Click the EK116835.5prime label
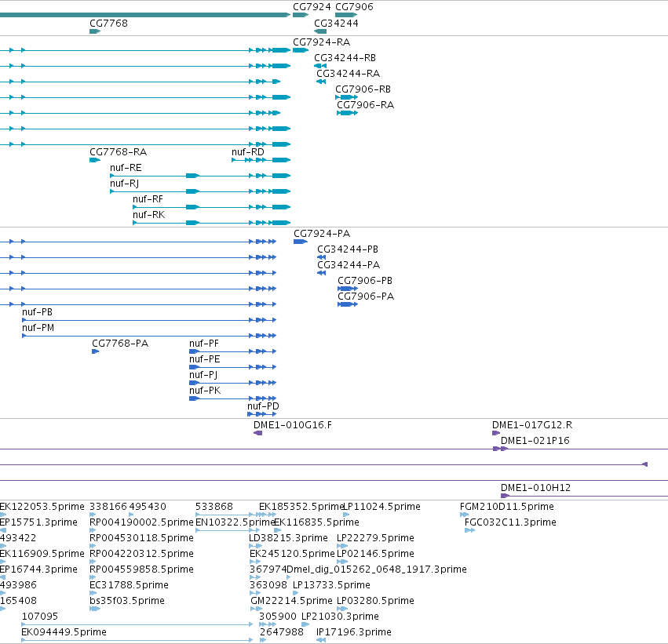The height and width of the screenshot is (644, 668). (x=316, y=522)
